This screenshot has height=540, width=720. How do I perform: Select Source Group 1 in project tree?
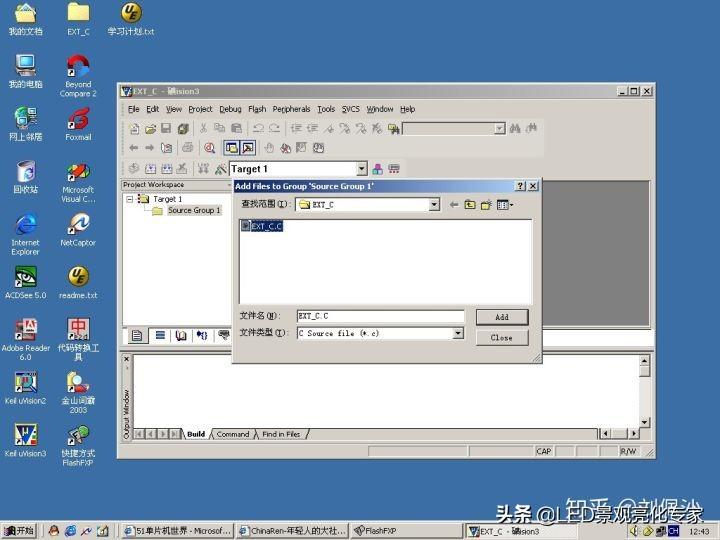[x=194, y=210]
